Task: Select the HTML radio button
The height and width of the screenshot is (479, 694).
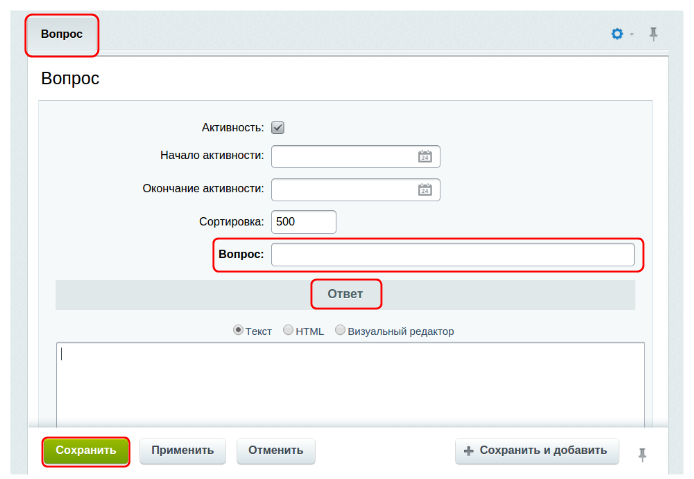Action: (x=289, y=330)
